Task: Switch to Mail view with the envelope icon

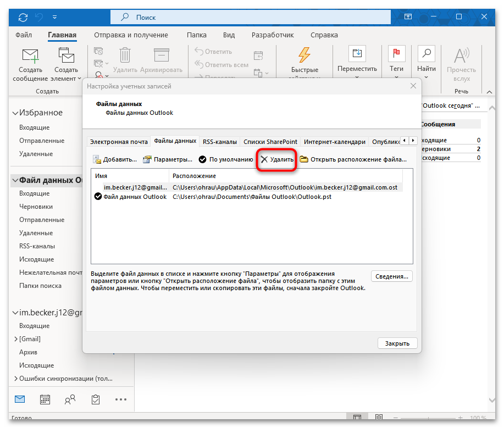Action: click(x=20, y=399)
